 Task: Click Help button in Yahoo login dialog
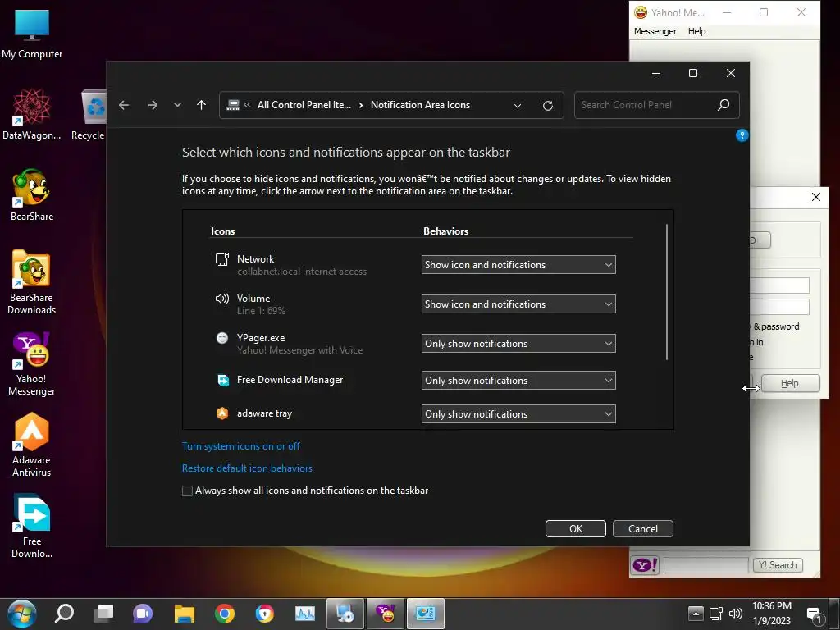[x=790, y=384]
